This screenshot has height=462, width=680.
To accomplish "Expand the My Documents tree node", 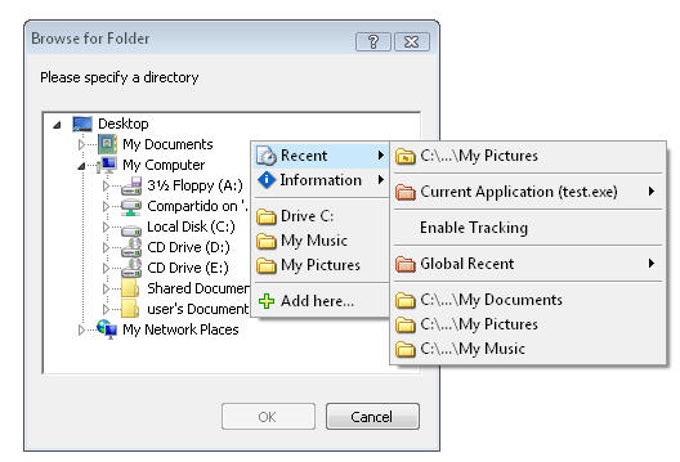I will (x=82, y=144).
